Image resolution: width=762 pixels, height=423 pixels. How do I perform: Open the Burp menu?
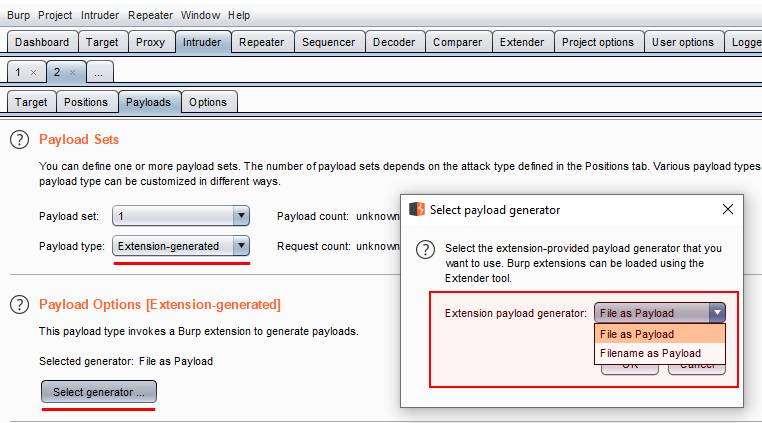coord(18,15)
